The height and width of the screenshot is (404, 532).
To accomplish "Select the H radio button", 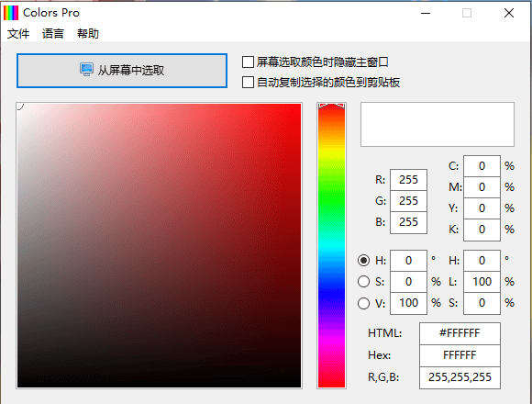I will click(363, 261).
